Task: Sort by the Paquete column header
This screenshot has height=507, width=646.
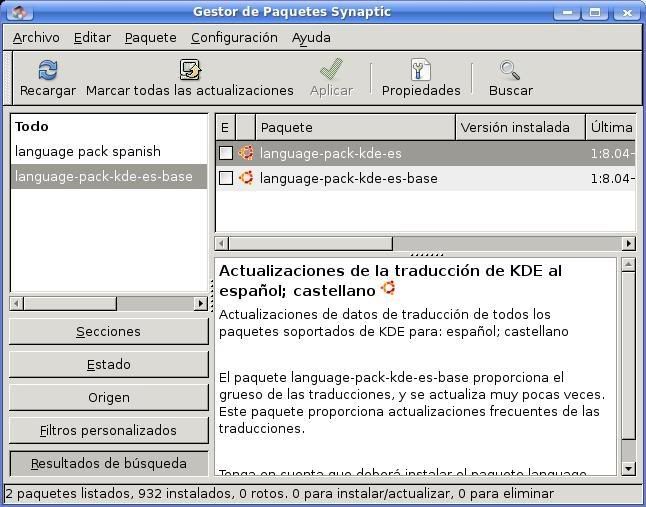Action: click(x=356, y=127)
